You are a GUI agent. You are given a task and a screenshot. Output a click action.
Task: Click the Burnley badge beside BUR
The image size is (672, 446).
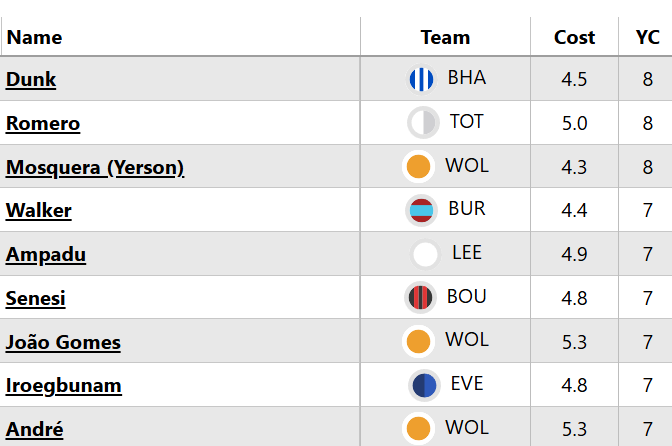click(421, 211)
